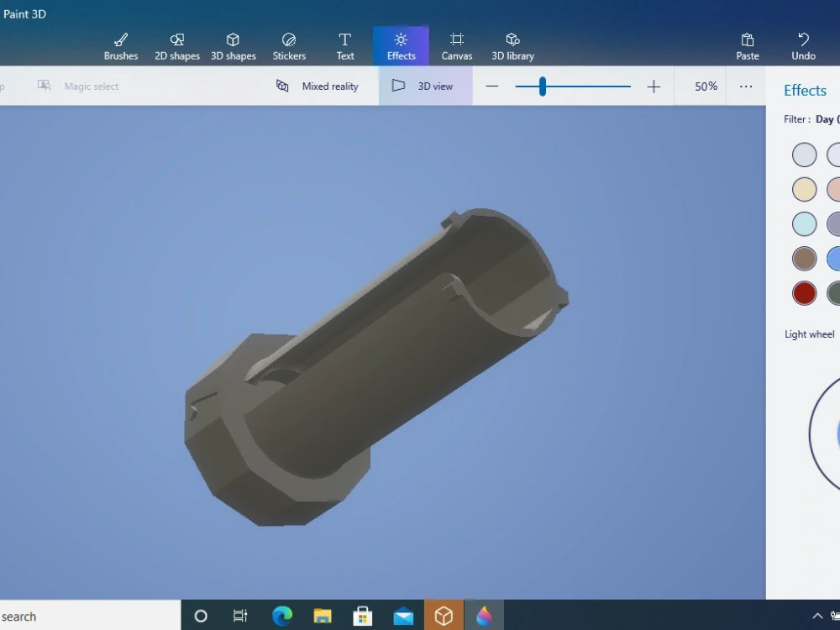840x630 pixels.
Task: Open Microsoft Edge from the taskbar
Action: click(282, 616)
